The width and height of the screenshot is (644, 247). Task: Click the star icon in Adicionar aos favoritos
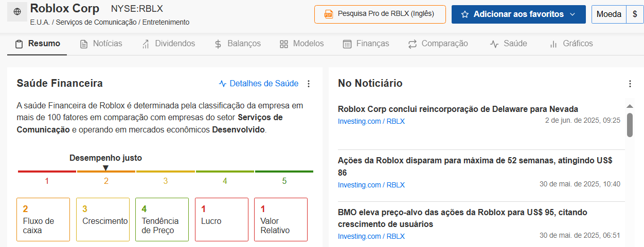(x=465, y=14)
